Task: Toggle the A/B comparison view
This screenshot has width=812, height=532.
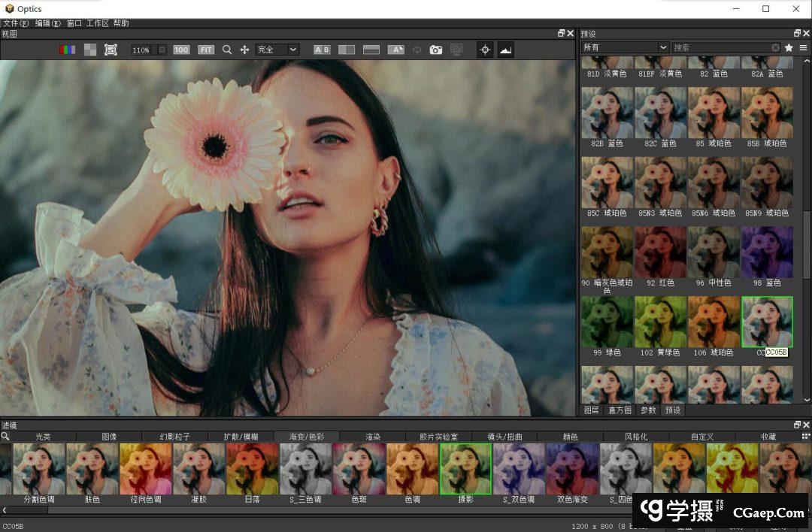Action: click(322, 50)
